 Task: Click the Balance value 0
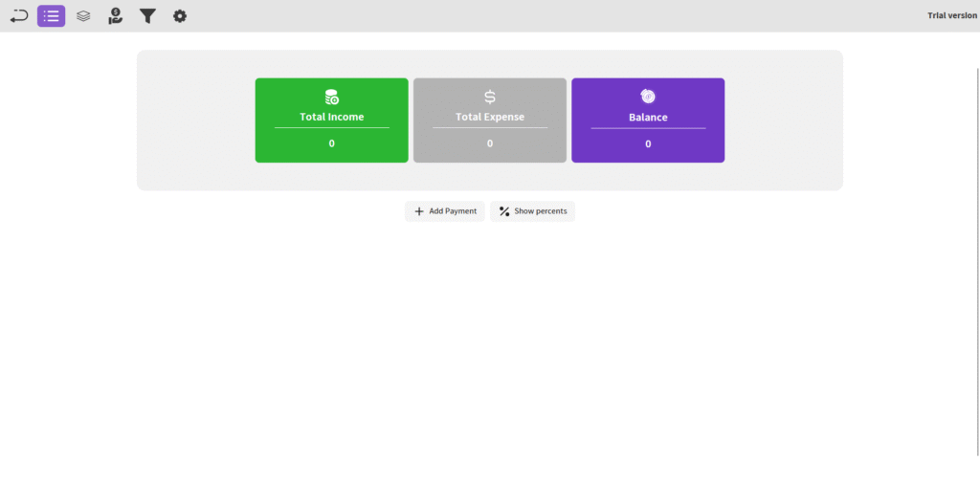pyautogui.click(x=648, y=144)
